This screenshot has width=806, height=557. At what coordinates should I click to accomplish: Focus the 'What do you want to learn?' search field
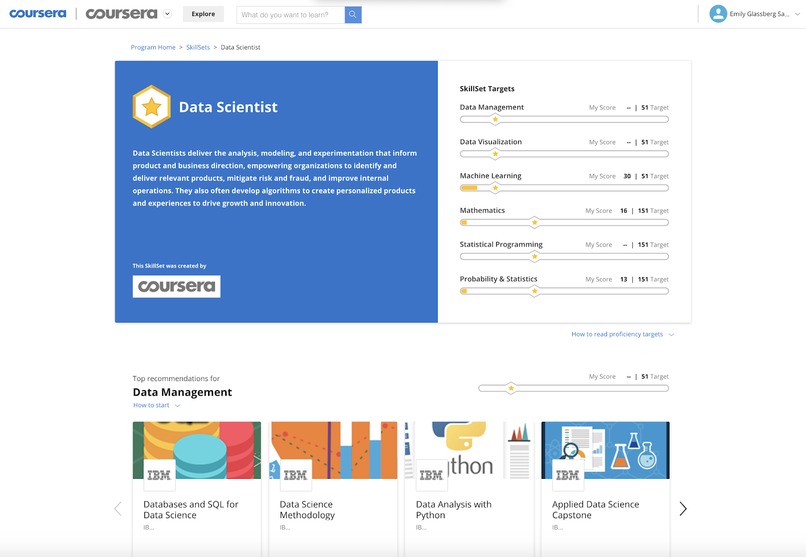[290, 14]
